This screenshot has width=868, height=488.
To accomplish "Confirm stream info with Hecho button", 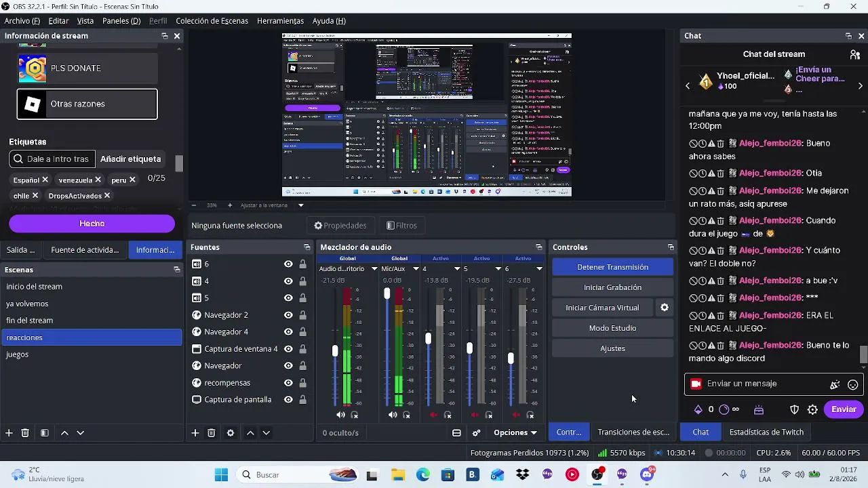I will [92, 224].
